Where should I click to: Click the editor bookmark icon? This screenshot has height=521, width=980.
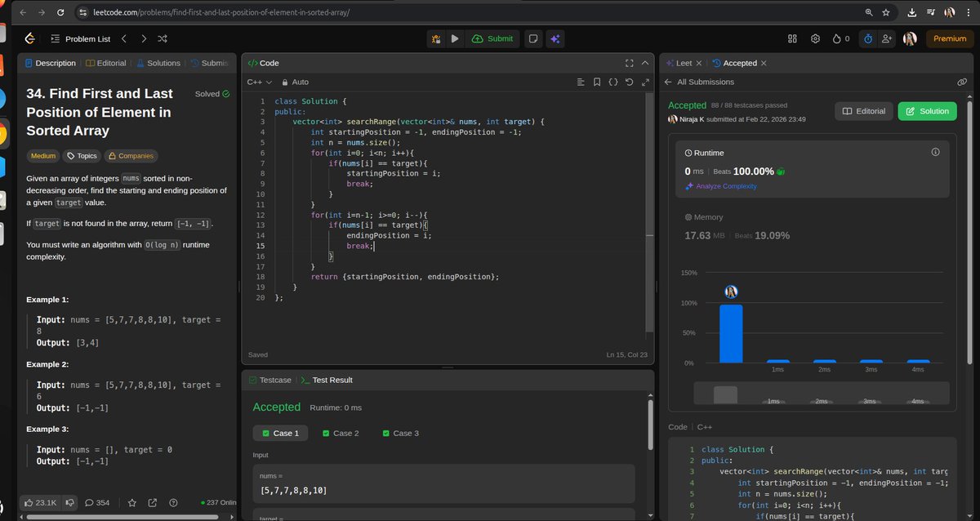[597, 82]
